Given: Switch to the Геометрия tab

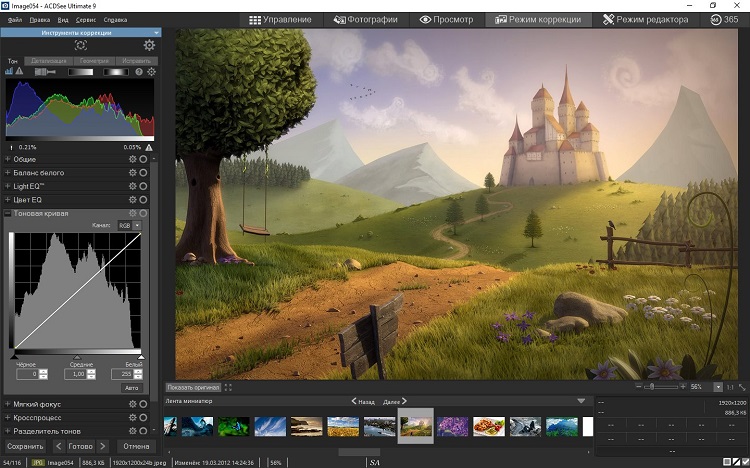Looking at the screenshot, I should (94, 61).
